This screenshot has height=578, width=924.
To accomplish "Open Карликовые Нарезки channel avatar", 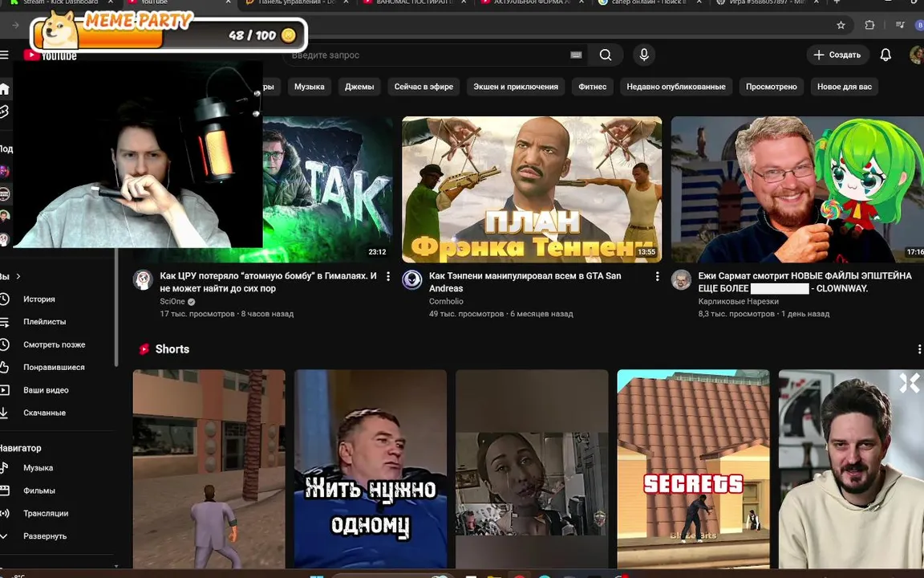I will pyautogui.click(x=681, y=279).
